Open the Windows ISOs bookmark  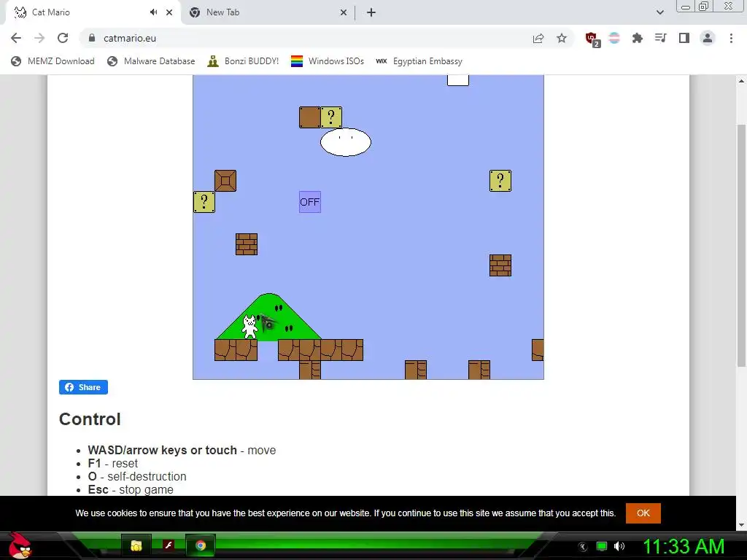point(328,61)
